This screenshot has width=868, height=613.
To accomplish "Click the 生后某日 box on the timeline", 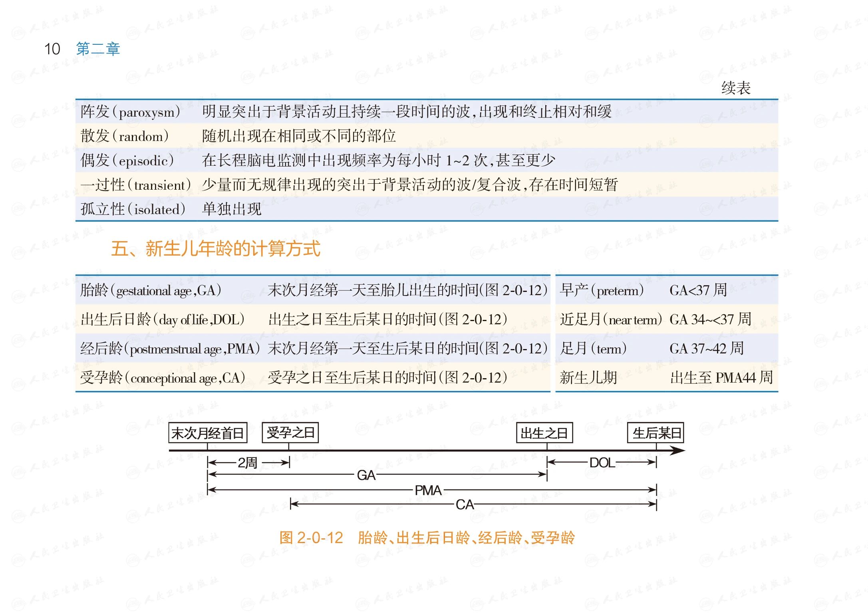I will pyautogui.click(x=656, y=433).
